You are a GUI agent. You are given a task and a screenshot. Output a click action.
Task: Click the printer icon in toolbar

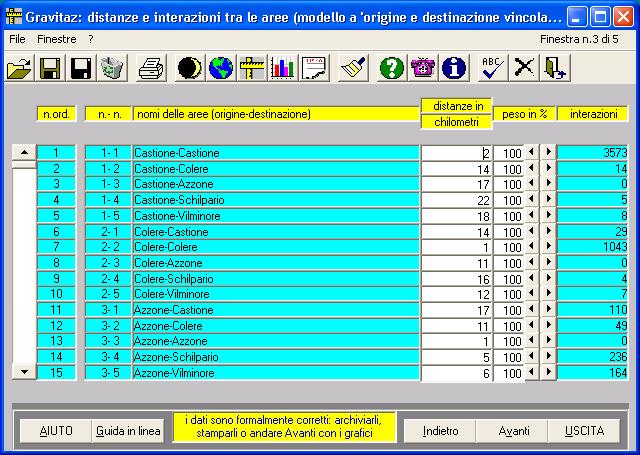point(151,68)
